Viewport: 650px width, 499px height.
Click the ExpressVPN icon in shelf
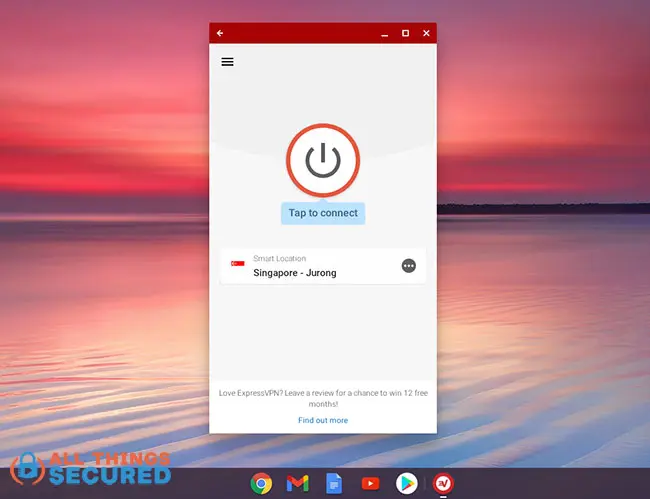pyautogui.click(x=443, y=483)
